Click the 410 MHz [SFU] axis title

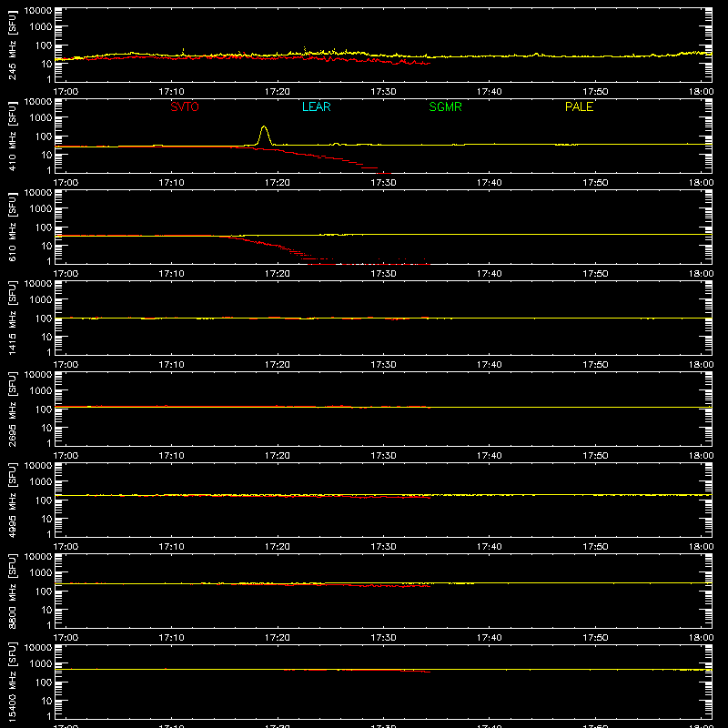tap(12, 136)
